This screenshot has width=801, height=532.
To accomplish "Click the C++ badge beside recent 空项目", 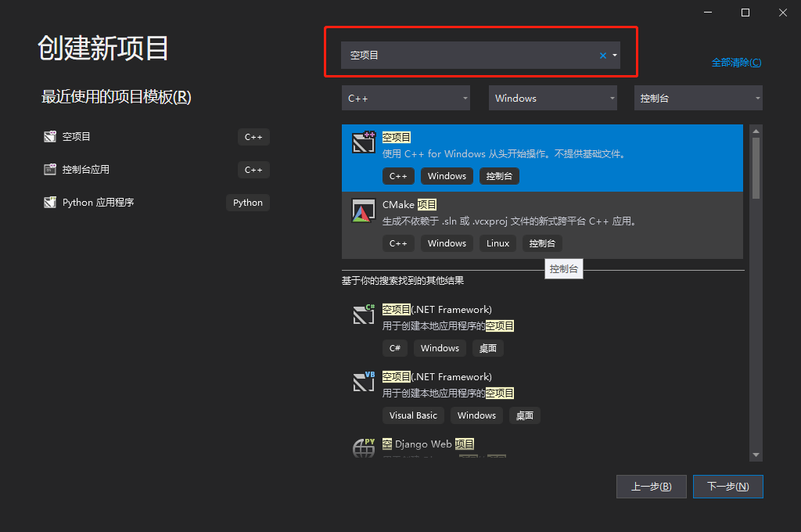I will pyautogui.click(x=253, y=137).
